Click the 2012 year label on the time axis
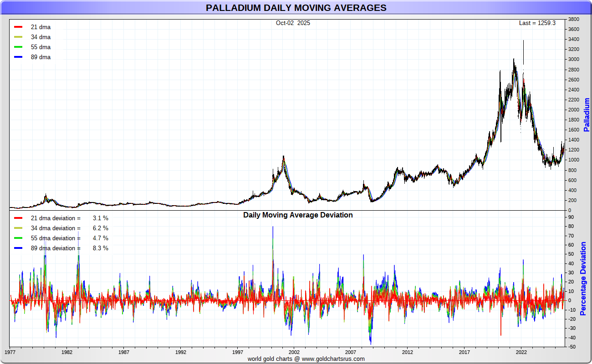Screen dimensions: 592x364 click(408, 352)
